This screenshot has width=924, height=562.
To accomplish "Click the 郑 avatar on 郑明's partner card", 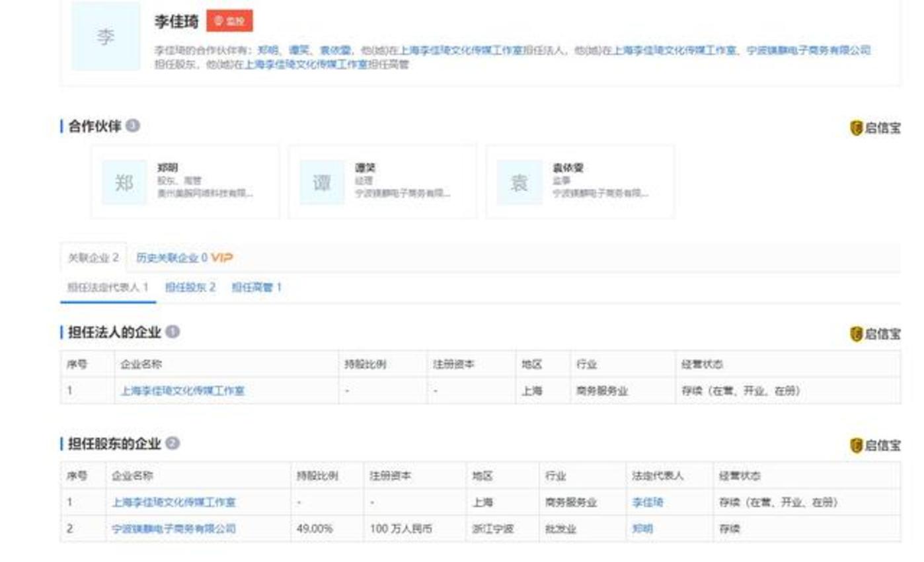I will [125, 180].
